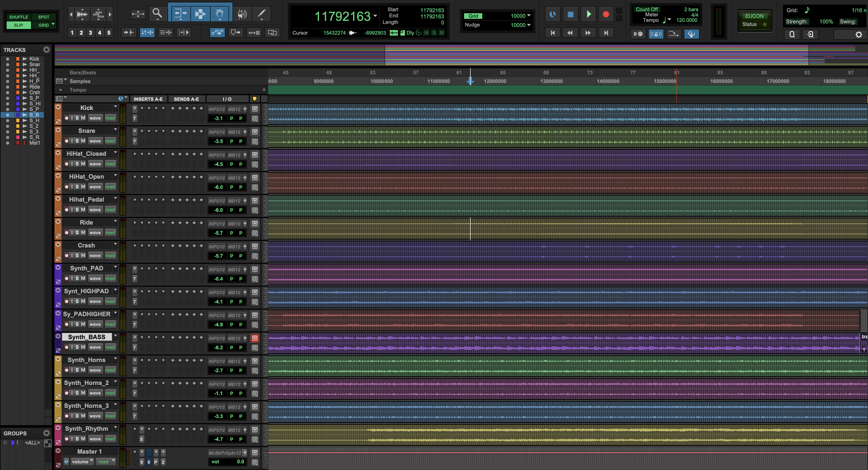This screenshot has width=868, height=470.
Task: Click Return to Zero button
Action: [553, 33]
